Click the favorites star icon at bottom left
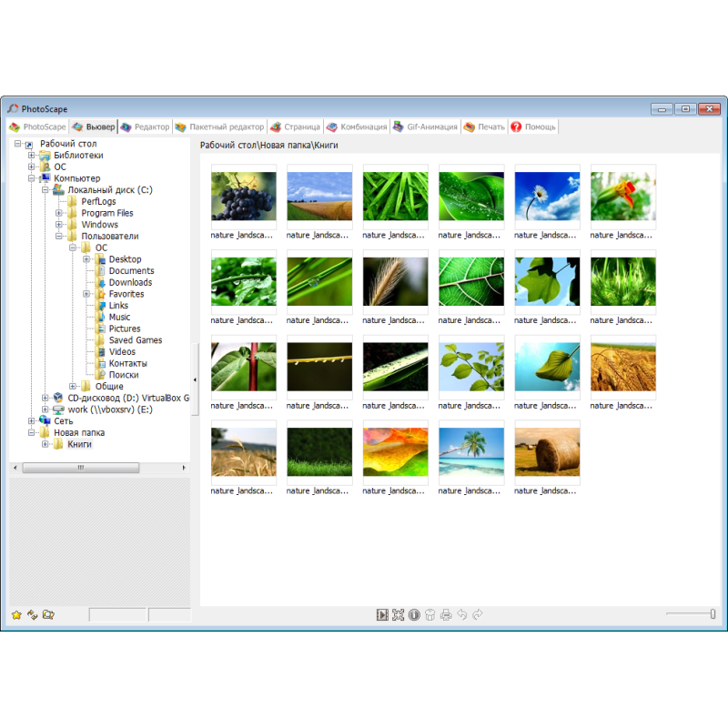Image resolution: width=728 pixels, height=728 pixels. 16,615
